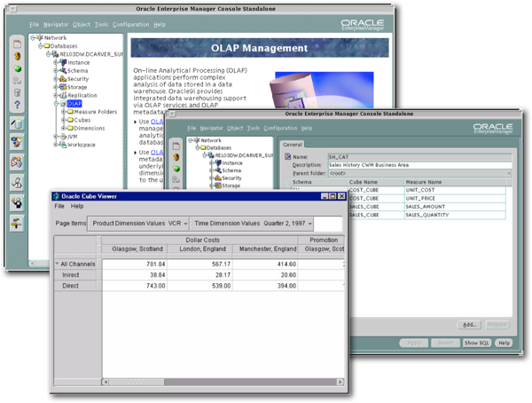Select the UNIT_PRICE measure cell

pyautogui.click(x=455, y=199)
